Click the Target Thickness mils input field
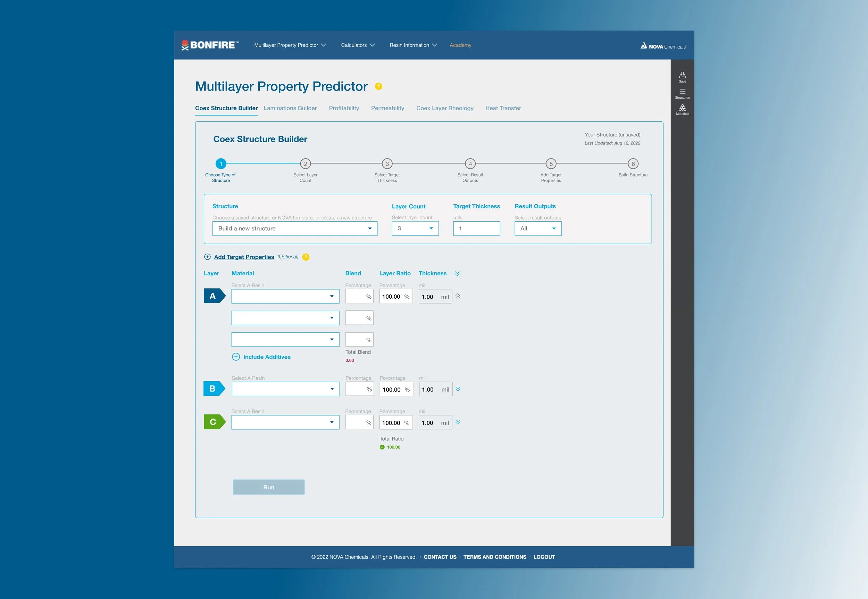 point(476,229)
